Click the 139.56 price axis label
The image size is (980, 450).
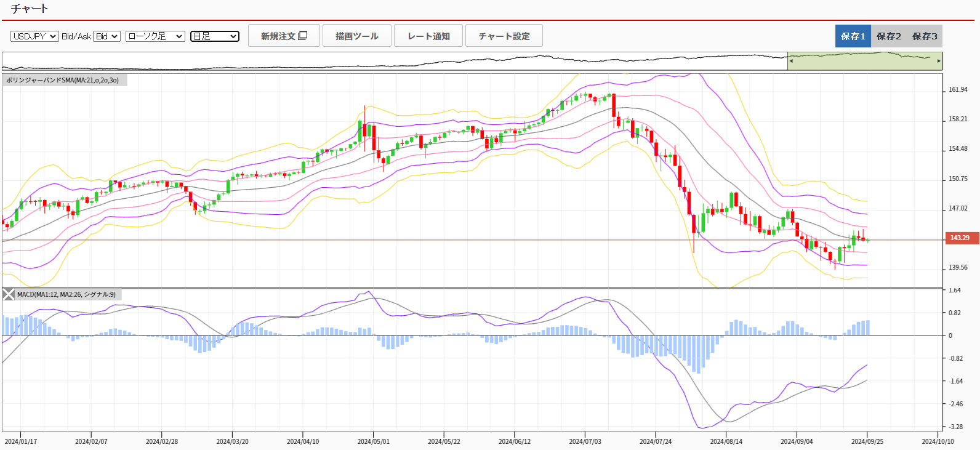click(x=958, y=268)
